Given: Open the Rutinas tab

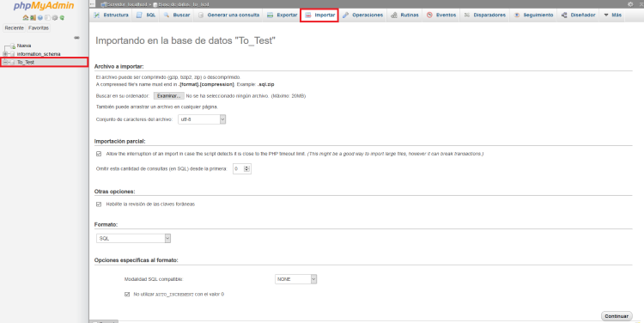Looking at the screenshot, I should pyautogui.click(x=405, y=15).
